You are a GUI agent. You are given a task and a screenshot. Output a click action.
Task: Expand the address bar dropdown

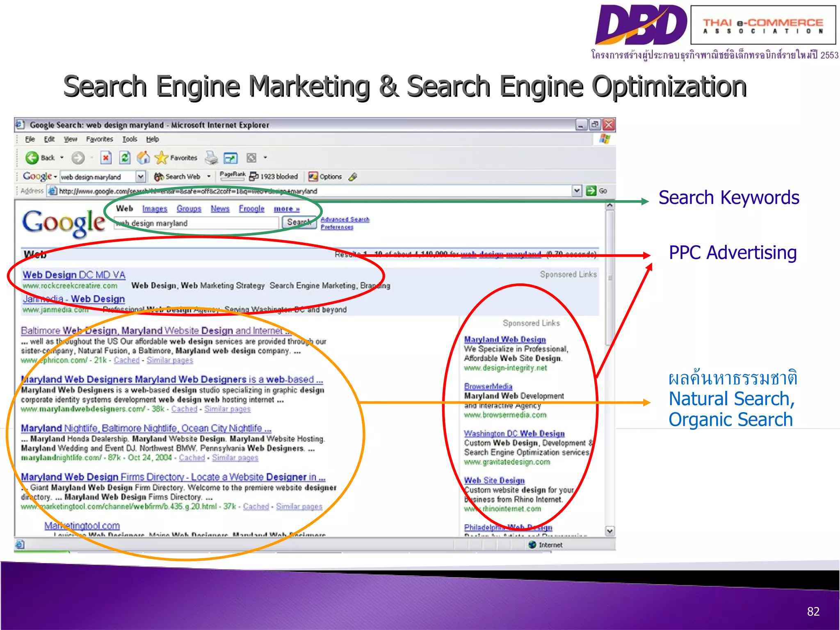pos(577,191)
